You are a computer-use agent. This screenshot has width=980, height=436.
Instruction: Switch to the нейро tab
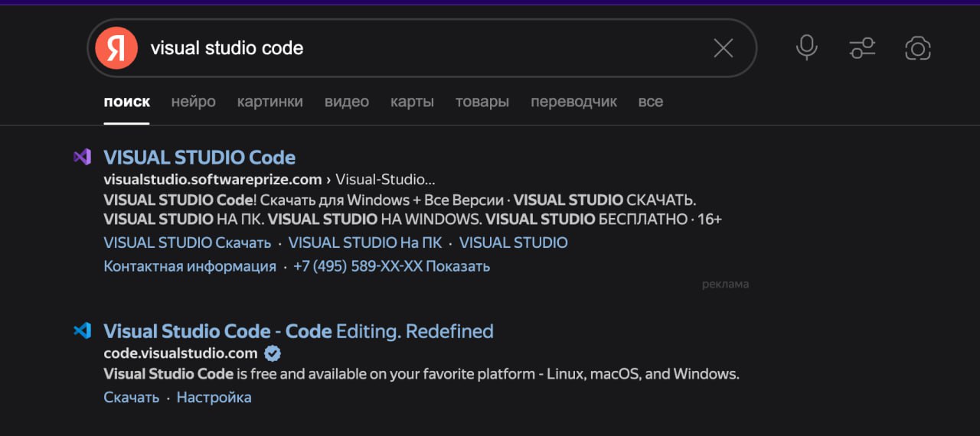(x=193, y=102)
